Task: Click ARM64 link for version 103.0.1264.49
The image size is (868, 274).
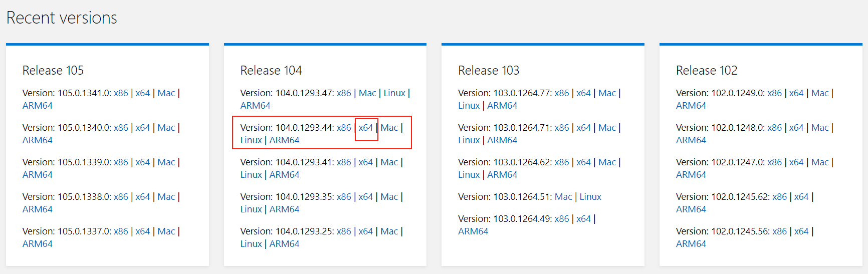Action: click(473, 231)
